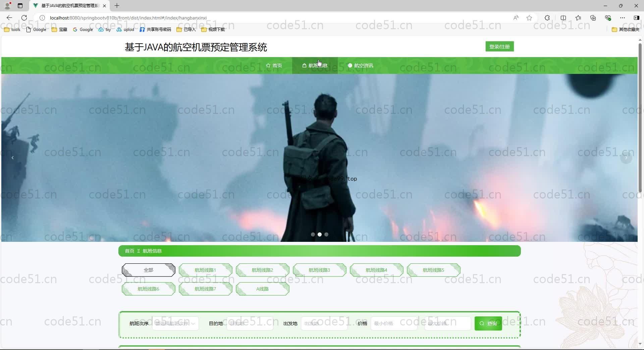644x350 pixels.
Task: Filter by 航班线路1
Action: (x=205, y=270)
